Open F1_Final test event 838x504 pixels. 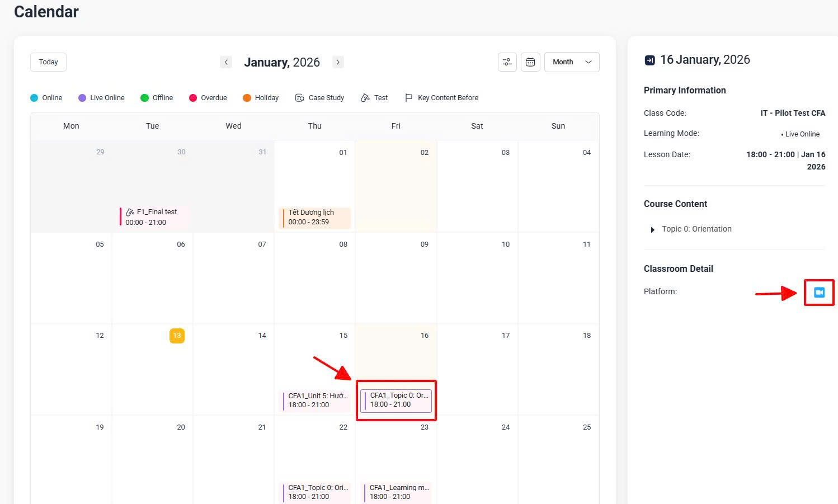pos(152,217)
